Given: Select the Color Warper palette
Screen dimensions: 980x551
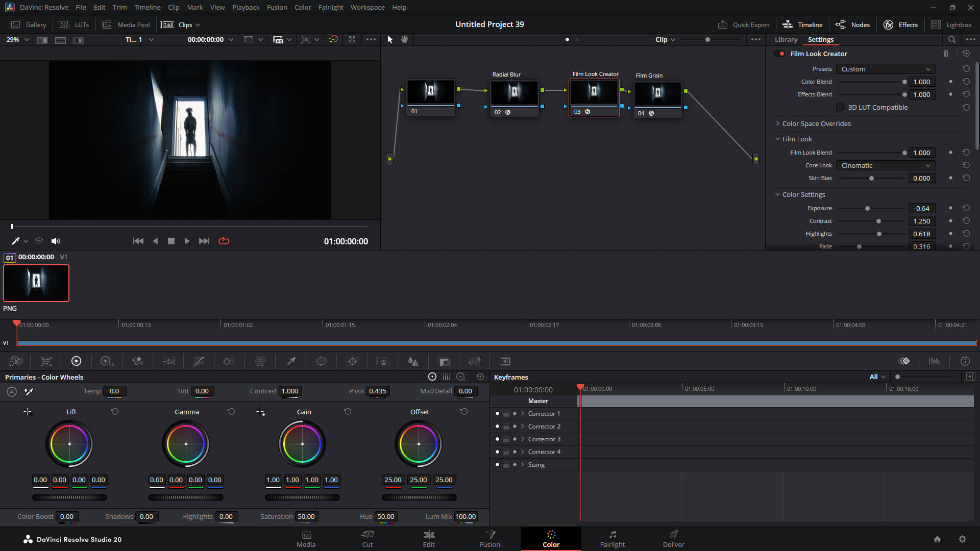Looking at the screenshot, I should [x=260, y=361].
